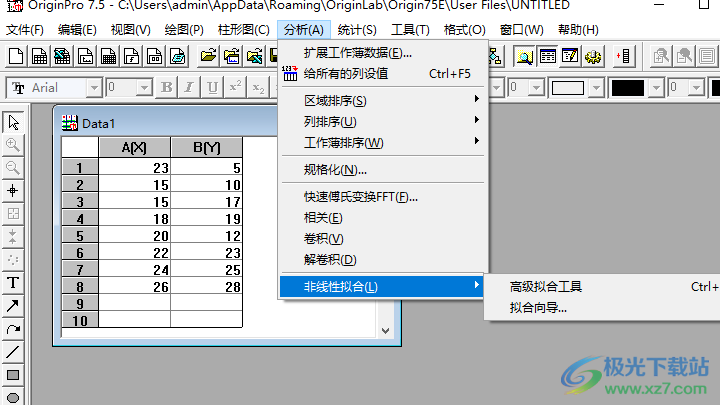Select the Zoom In tool

click(x=13, y=145)
